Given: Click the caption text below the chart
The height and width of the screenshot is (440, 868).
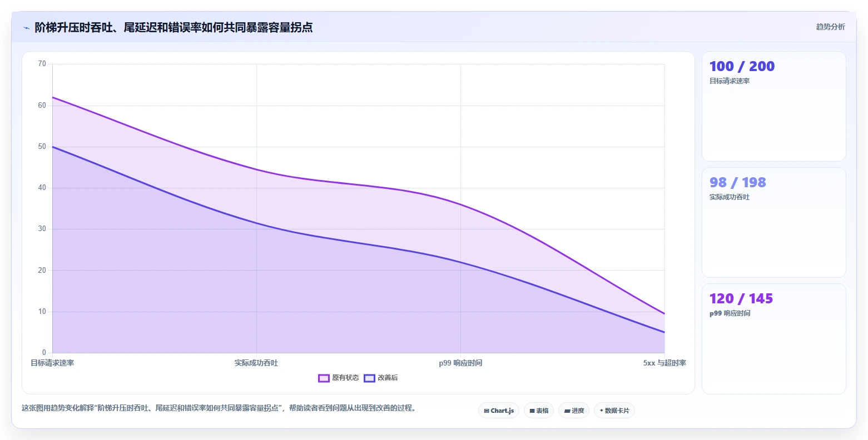Looking at the screenshot, I should click(x=219, y=408).
